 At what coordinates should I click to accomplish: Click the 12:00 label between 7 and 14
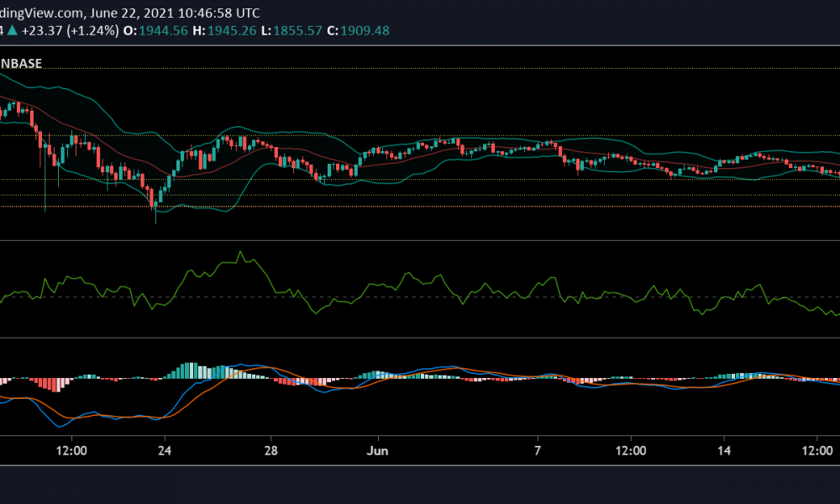click(631, 450)
